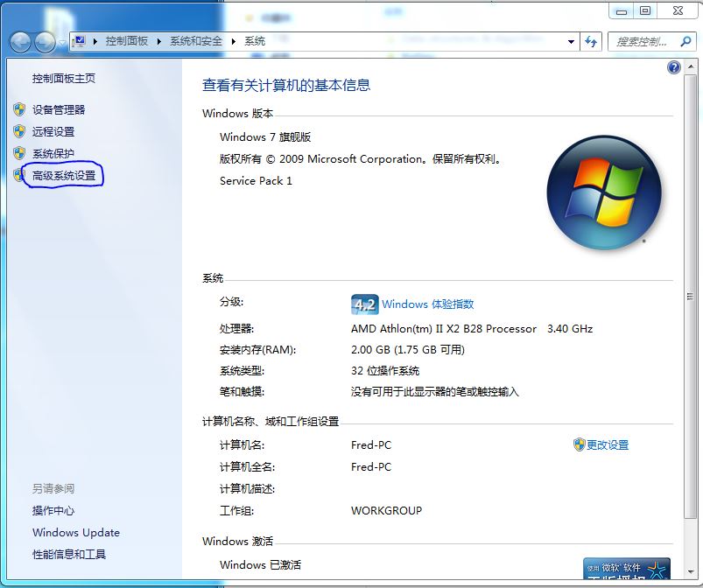Expand the arrow after 控制面板 breadcrumb
Image resolution: width=703 pixels, height=588 pixels.
[x=158, y=41]
